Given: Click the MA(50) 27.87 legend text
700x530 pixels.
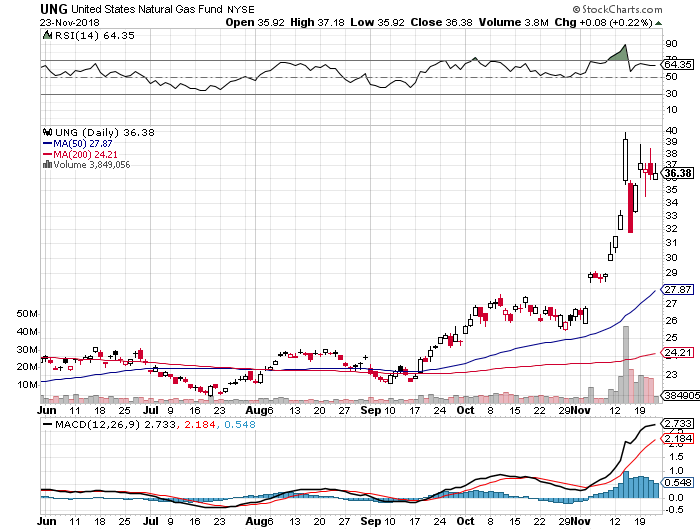Looking at the screenshot, I should 83,143.
